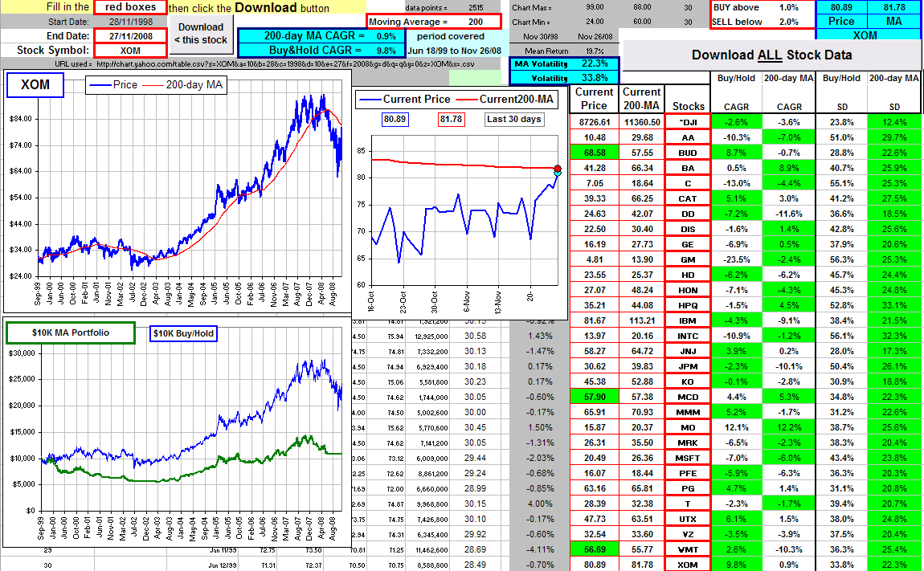Click the MMM stock symbol cell
The image size is (924, 571).
(688, 413)
